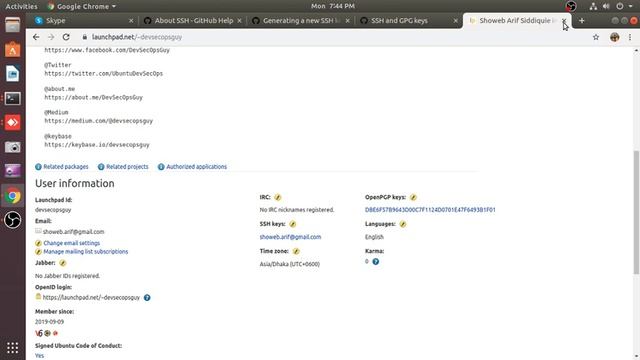The image size is (640, 360).
Task: Open the camera screenshot app in the dock
Action: (12, 147)
